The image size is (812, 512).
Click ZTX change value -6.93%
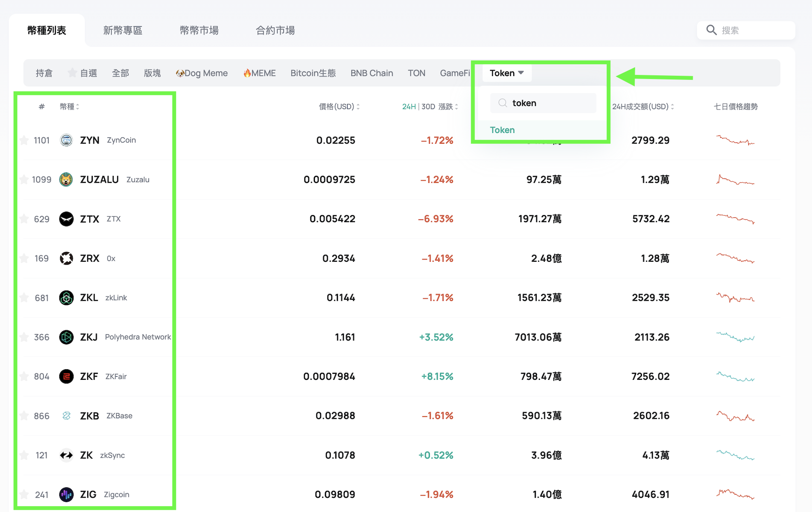[x=435, y=219]
